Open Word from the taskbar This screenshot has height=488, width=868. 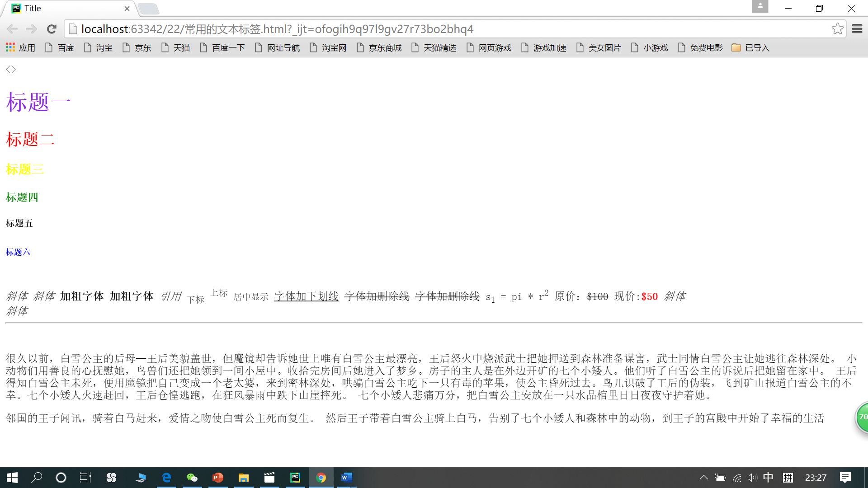(x=346, y=478)
